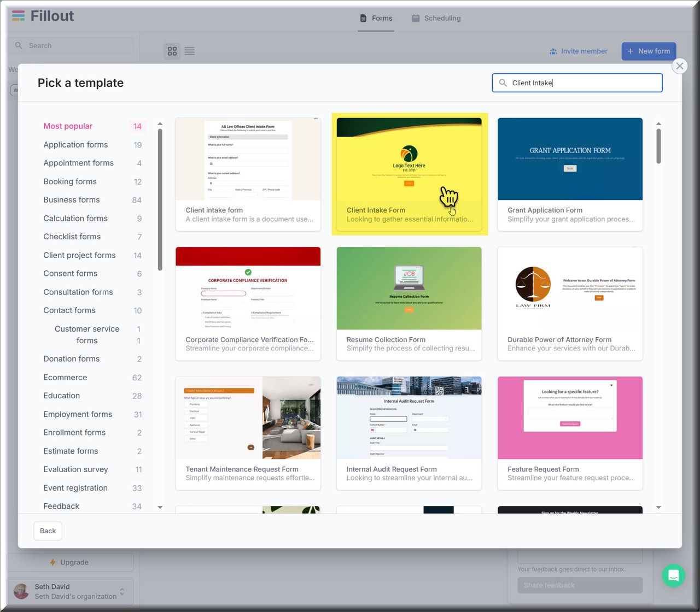Screen dimensions: 700x612
Task: Switch to grid view layout
Action: 172,51
